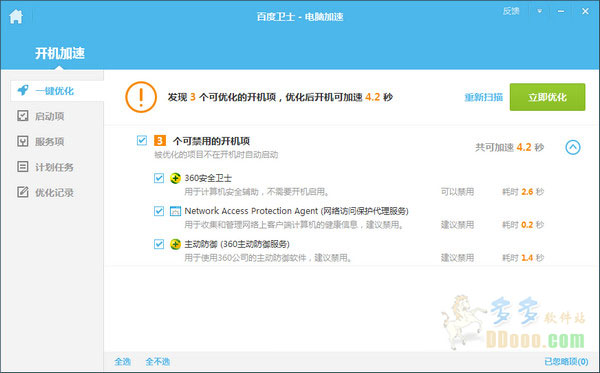Image resolution: width=600 pixels, height=373 pixels.
Task: Toggle the 个可禁用的开机项 group checkbox
Action: point(142,140)
